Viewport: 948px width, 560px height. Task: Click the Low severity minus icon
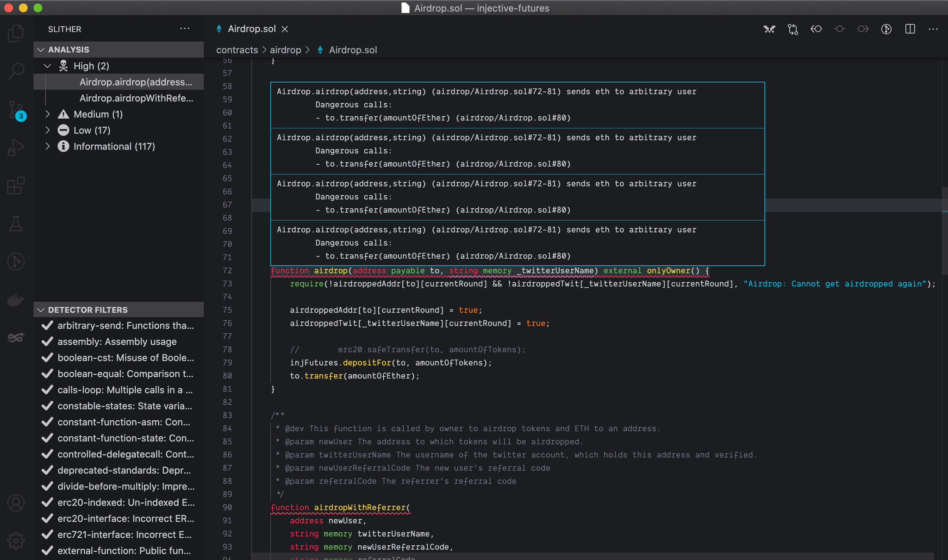pos(63,130)
